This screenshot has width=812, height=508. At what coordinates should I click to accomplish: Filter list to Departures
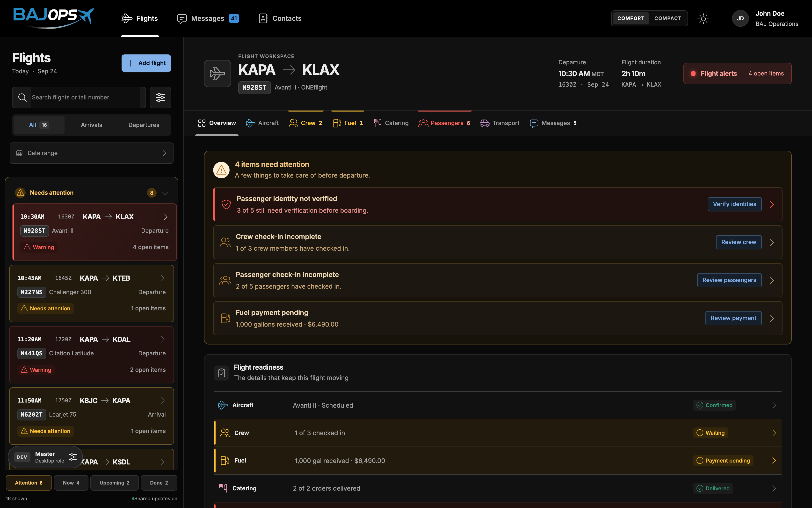[144, 125]
